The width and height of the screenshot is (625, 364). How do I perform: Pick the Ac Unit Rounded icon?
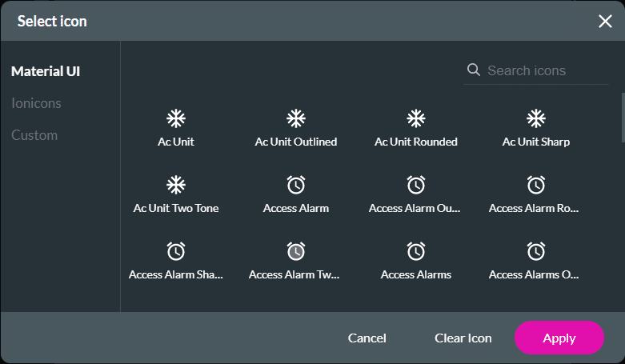pyautogui.click(x=416, y=118)
